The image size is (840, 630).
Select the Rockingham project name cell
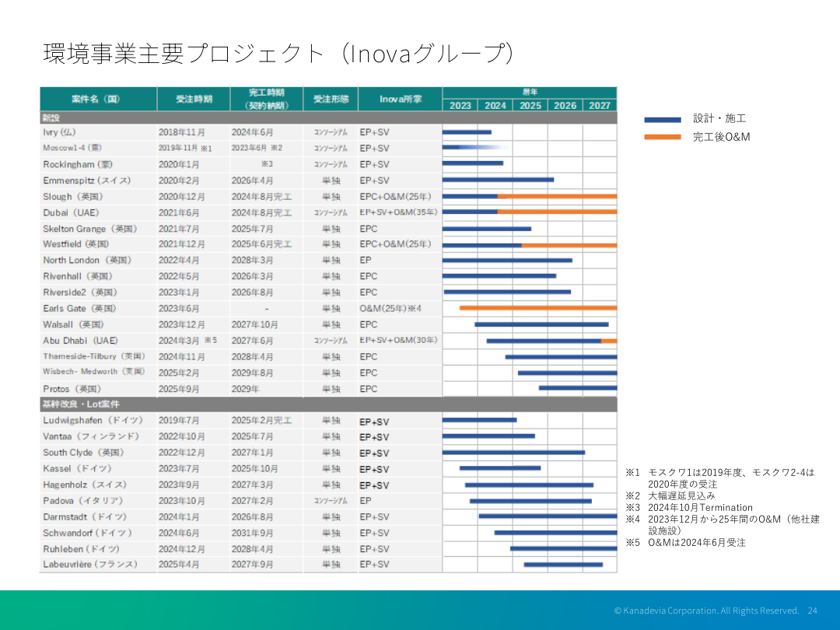(x=78, y=164)
